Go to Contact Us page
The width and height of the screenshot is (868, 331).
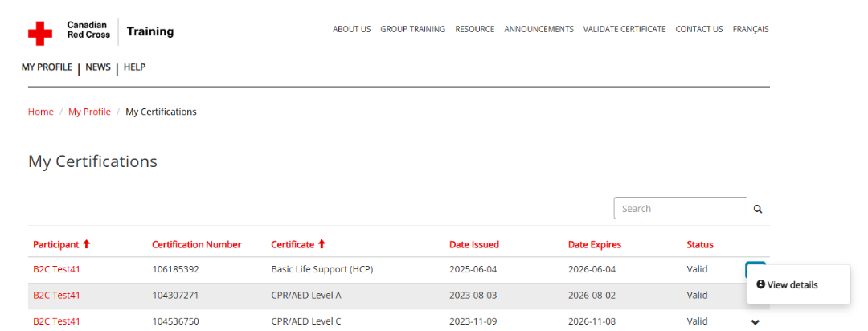[x=698, y=29]
